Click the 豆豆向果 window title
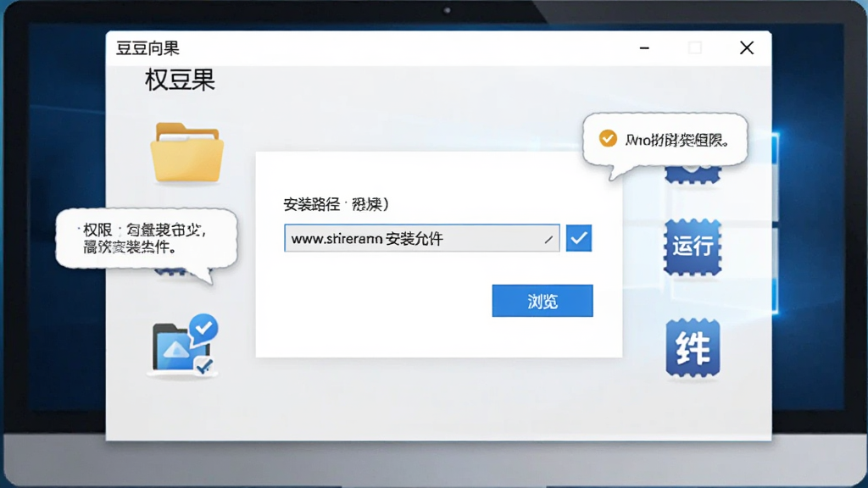868x488 pixels. click(x=147, y=48)
